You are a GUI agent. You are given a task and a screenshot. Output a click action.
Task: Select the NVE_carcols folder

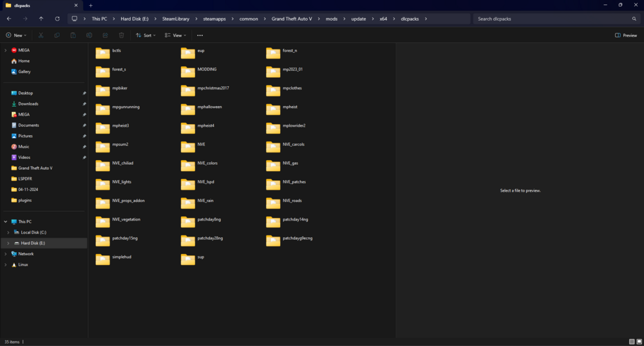(285, 147)
